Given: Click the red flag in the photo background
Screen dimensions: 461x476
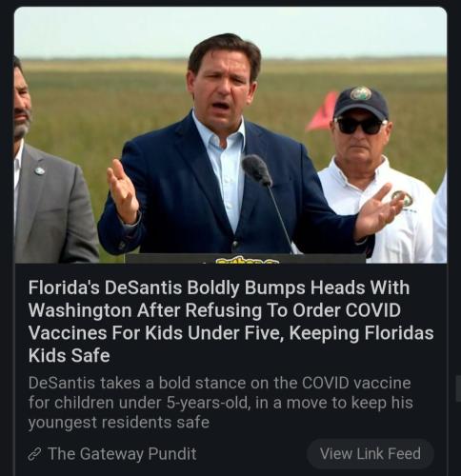Looking at the screenshot, I should 321,112.
